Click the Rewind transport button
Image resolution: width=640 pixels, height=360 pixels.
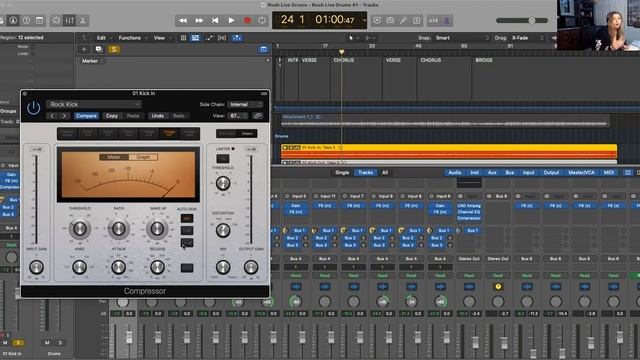[x=183, y=20]
